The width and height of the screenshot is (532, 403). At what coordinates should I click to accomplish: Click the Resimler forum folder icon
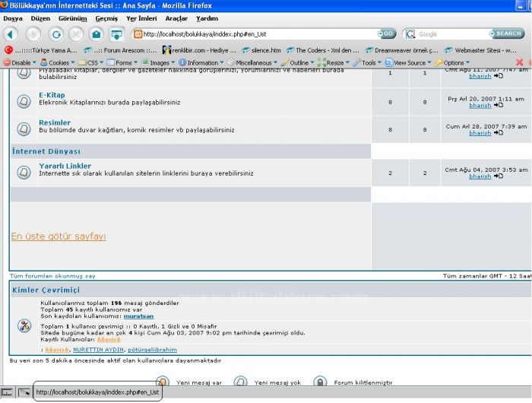pyautogui.click(x=24, y=129)
